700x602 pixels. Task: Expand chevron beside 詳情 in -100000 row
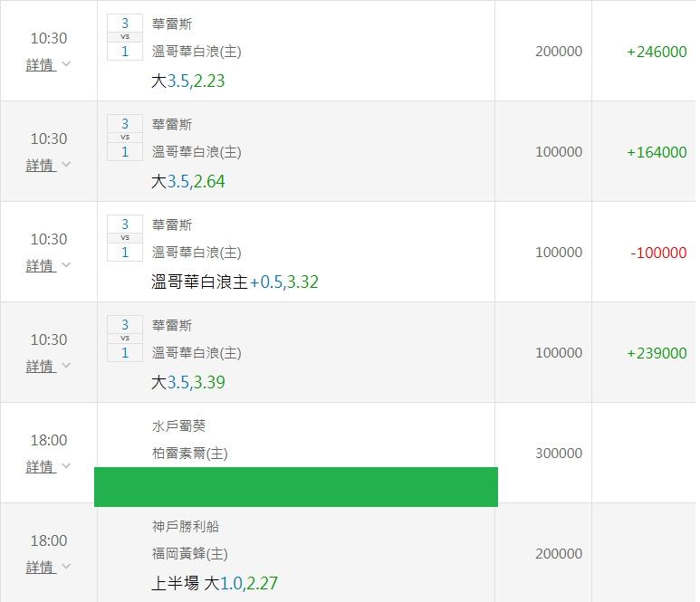point(66,265)
